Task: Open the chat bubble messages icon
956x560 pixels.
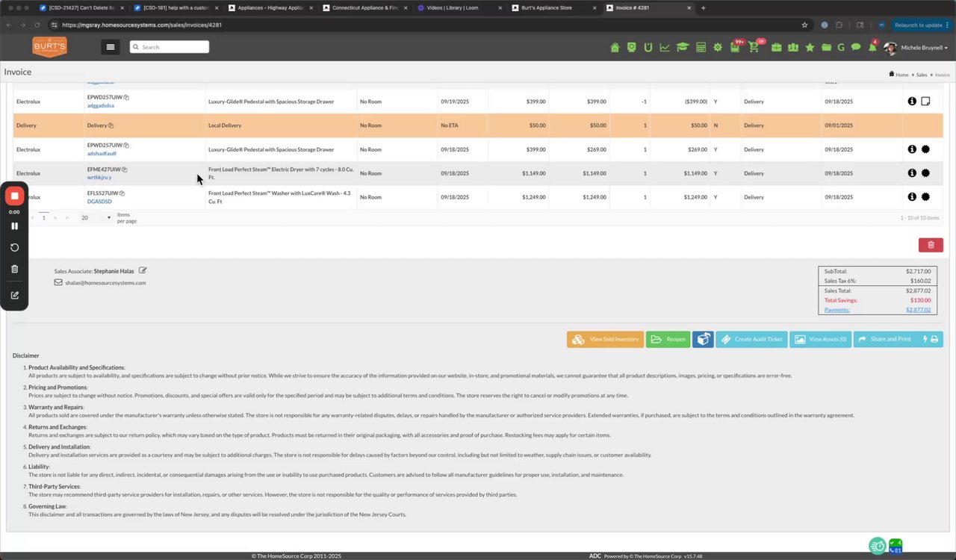Action: [x=856, y=47]
